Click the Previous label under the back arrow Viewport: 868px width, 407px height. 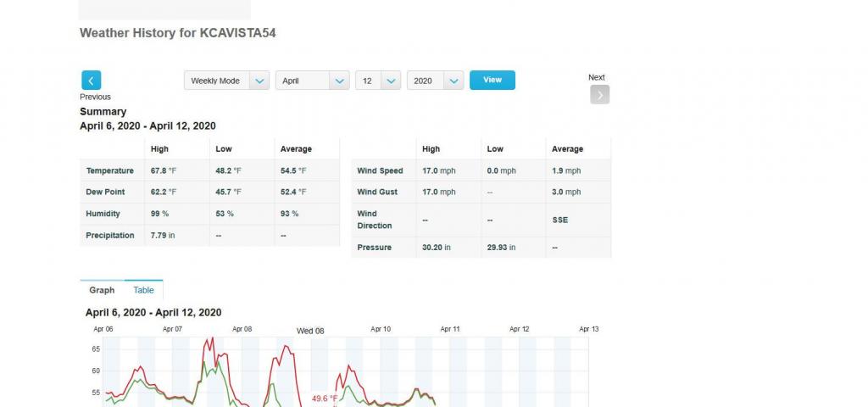point(95,97)
